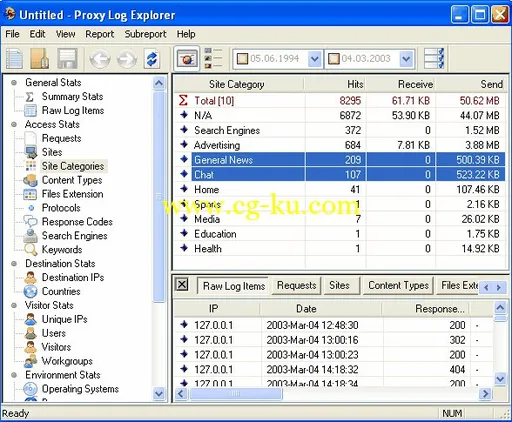512x422 pixels.
Task: Open the Help menu
Action: [186, 34]
